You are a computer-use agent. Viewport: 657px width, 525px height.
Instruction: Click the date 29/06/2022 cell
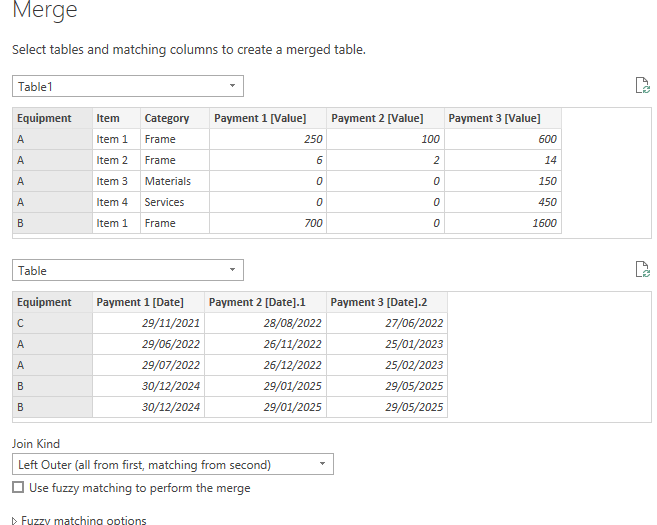pyautogui.click(x=148, y=344)
